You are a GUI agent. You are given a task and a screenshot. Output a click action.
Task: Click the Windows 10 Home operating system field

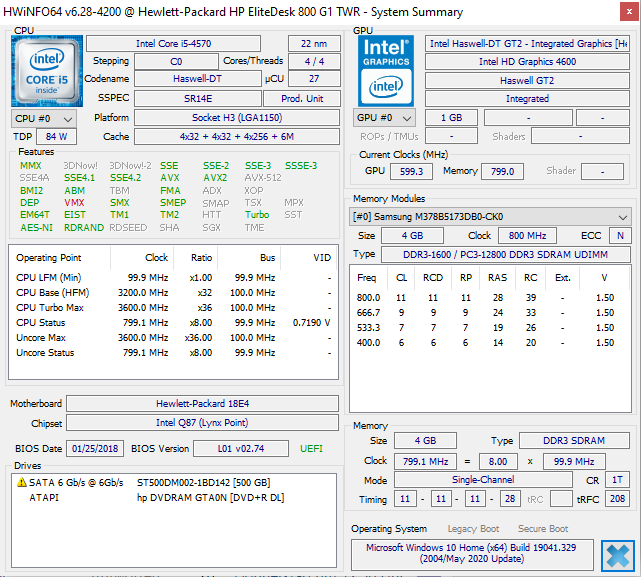472,553
